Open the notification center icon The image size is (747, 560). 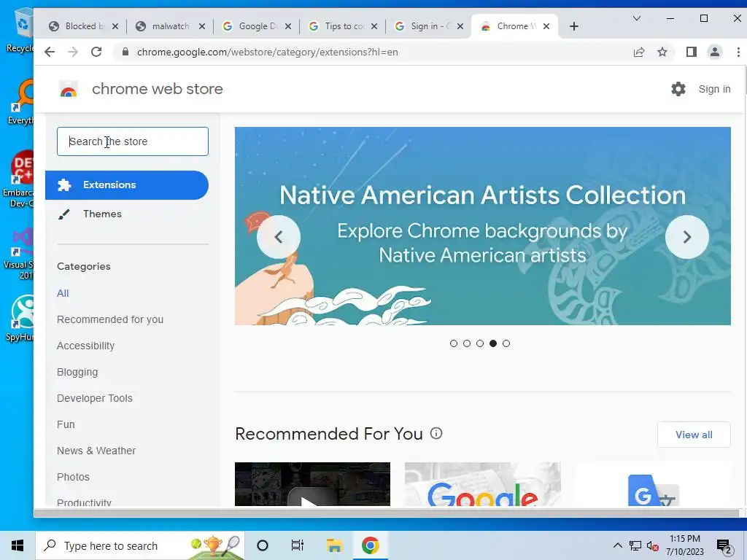tap(724, 547)
